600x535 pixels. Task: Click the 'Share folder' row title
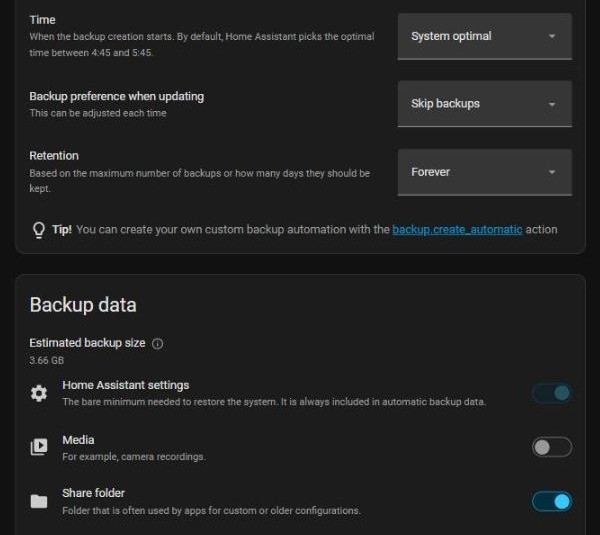click(93, 493)
